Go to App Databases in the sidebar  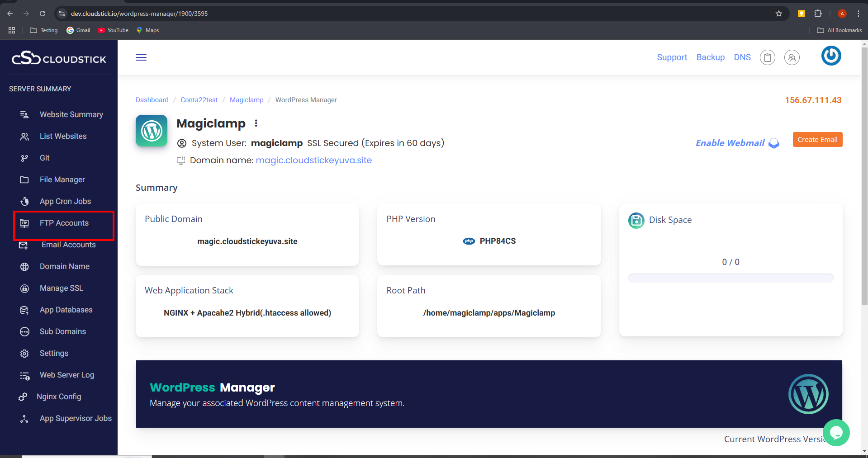click(x=66, y=310)
